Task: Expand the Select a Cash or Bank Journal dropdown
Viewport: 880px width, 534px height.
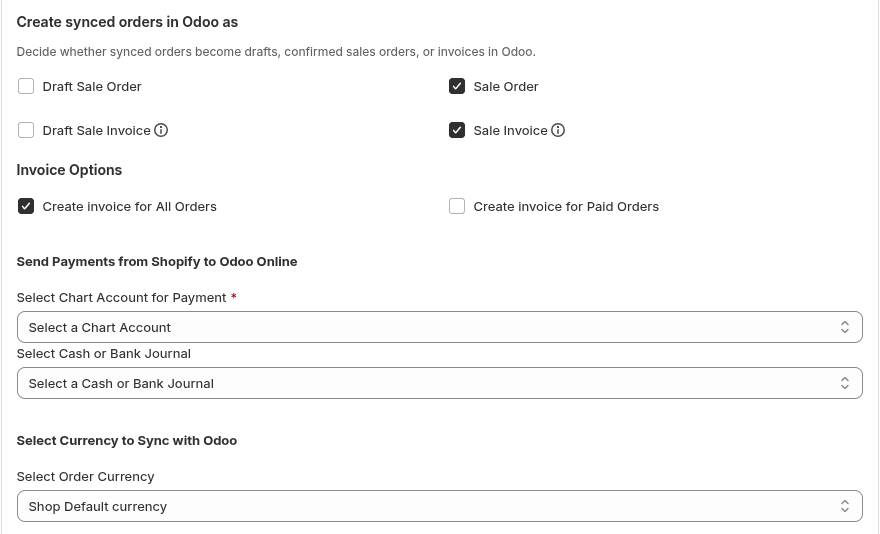Action: [430, 383]
